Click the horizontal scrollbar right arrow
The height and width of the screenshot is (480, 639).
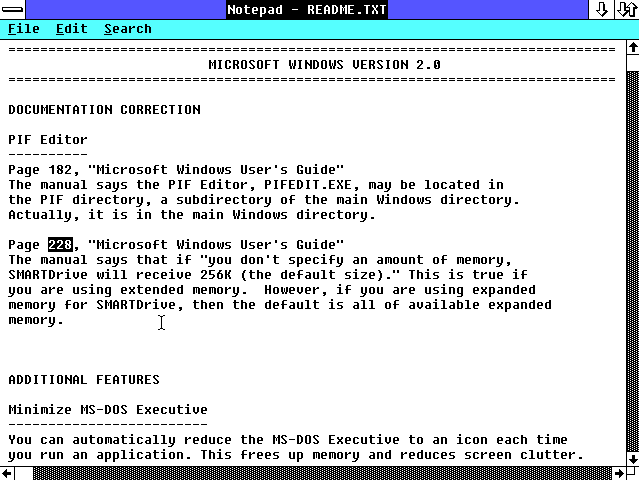point(619,473)
